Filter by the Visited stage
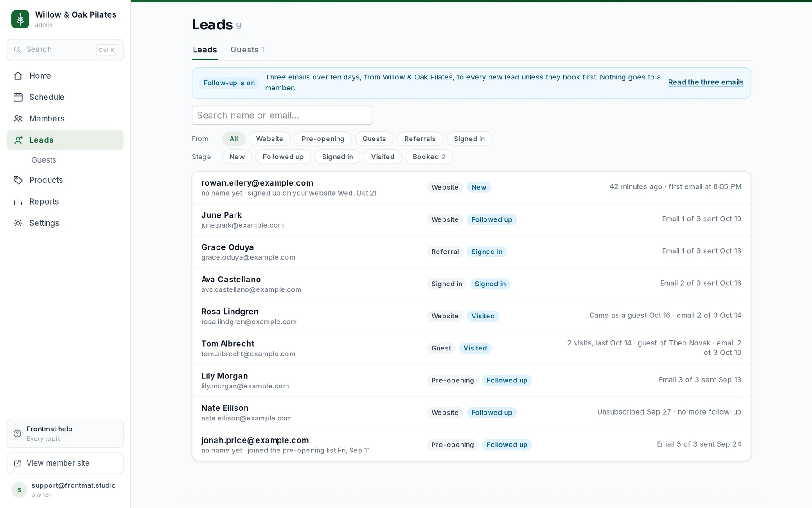 [383, 157]
